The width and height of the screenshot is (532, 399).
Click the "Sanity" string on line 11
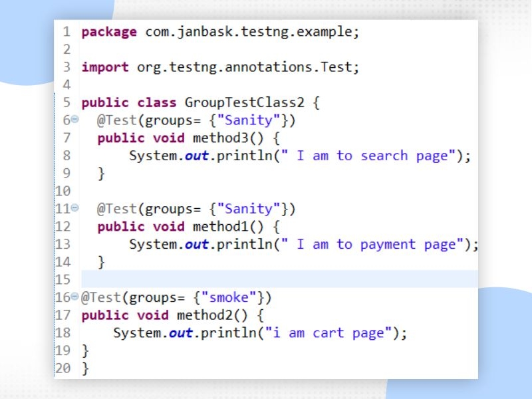pyautogui.click(x=251, y=209)
